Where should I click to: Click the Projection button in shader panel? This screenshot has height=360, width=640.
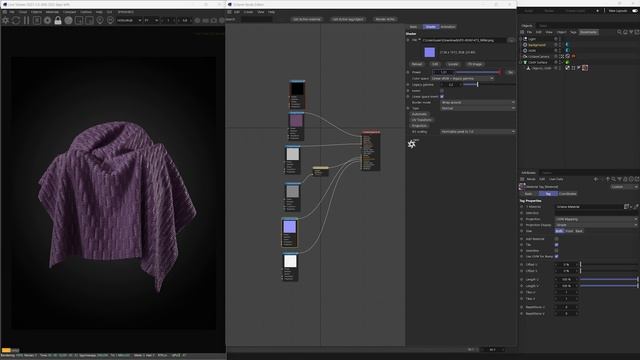coord(419,126)
